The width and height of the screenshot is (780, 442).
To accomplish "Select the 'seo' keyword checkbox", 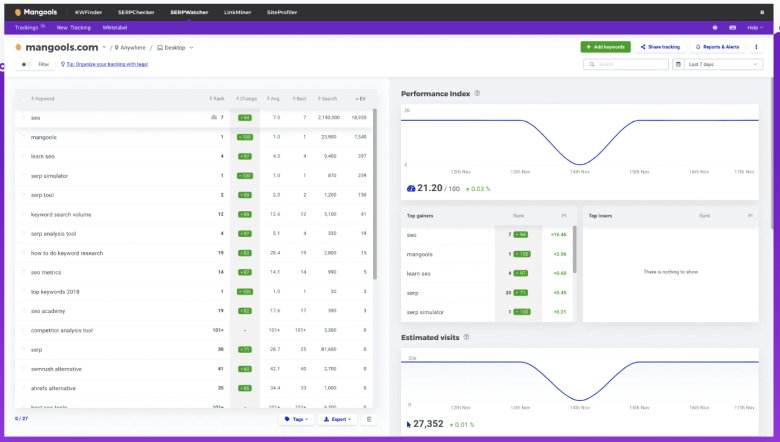I will (23, 117).
